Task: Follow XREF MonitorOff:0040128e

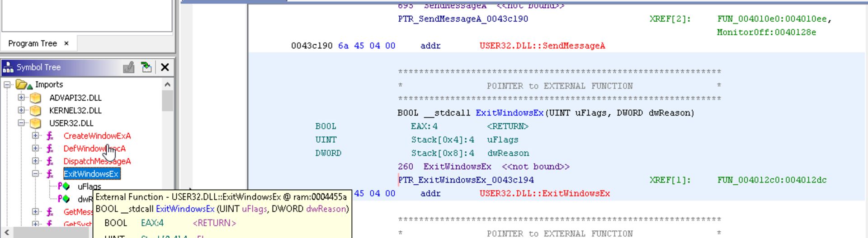Action: tap(766, 33)
